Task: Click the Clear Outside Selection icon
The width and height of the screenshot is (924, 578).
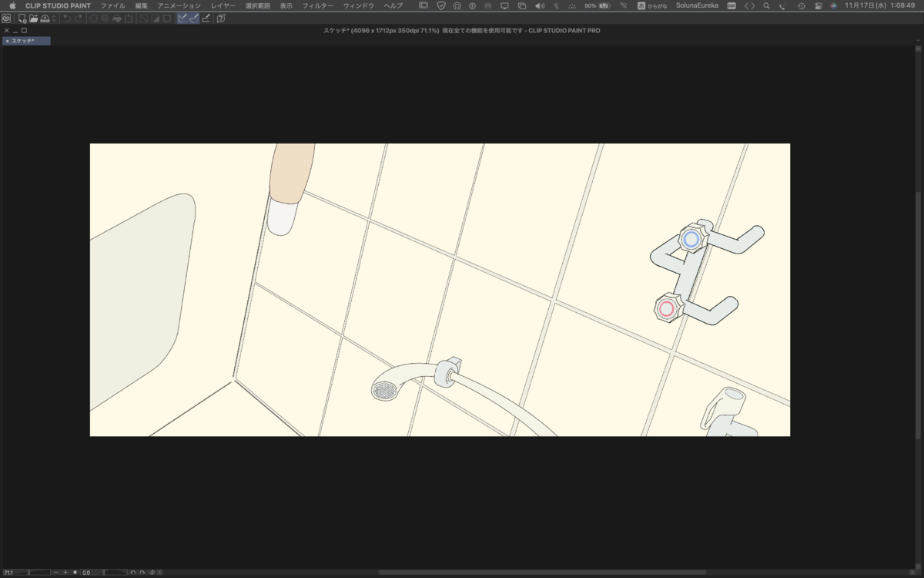Action: click(105, 18)
